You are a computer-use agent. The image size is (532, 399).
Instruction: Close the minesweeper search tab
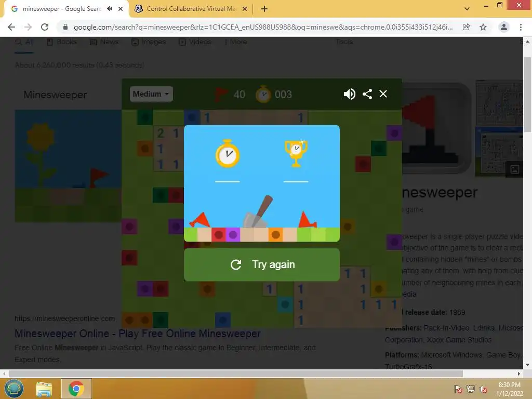coord(121,9)
